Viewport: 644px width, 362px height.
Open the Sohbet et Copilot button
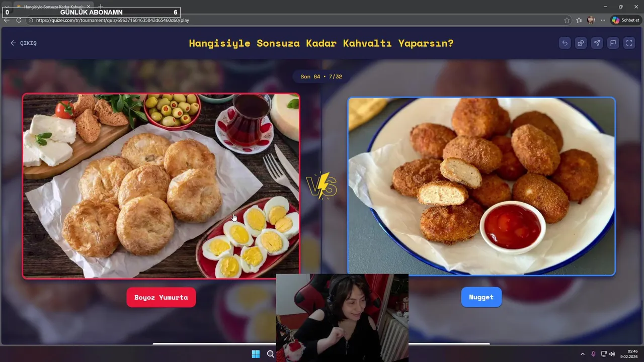[x=625, y=20]
